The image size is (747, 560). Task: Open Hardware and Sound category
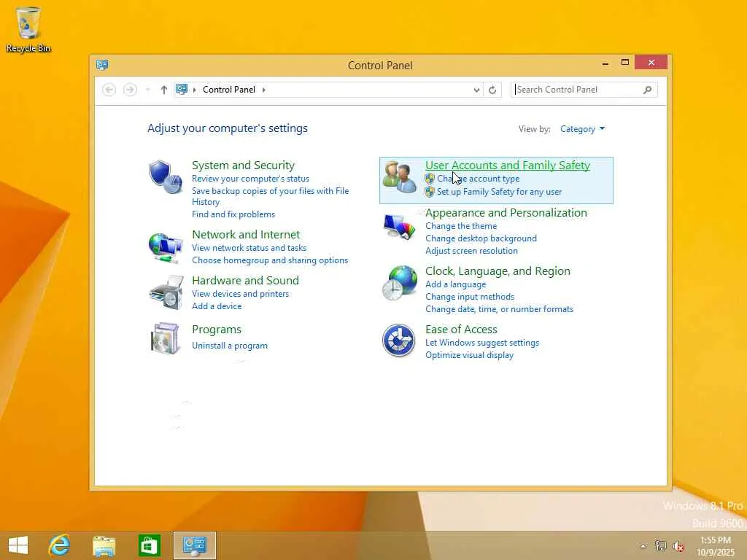[x=245, y=281]
